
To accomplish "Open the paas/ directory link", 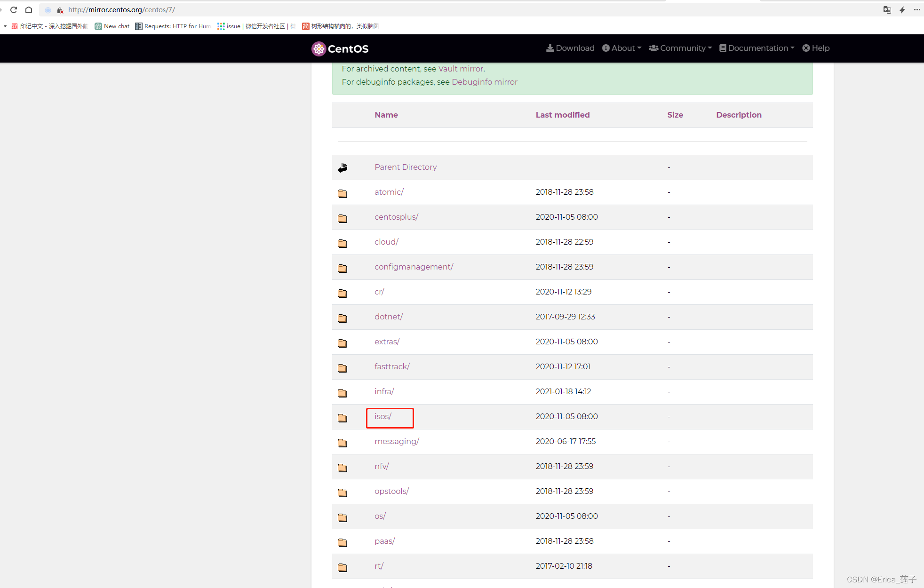I will click(x=385, y=541).
